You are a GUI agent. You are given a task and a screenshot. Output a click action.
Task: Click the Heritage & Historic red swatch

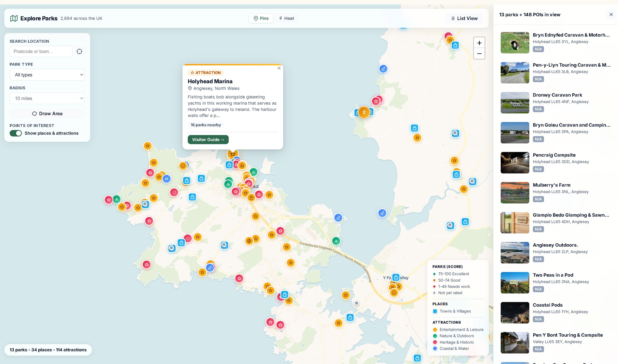point(435,342)
